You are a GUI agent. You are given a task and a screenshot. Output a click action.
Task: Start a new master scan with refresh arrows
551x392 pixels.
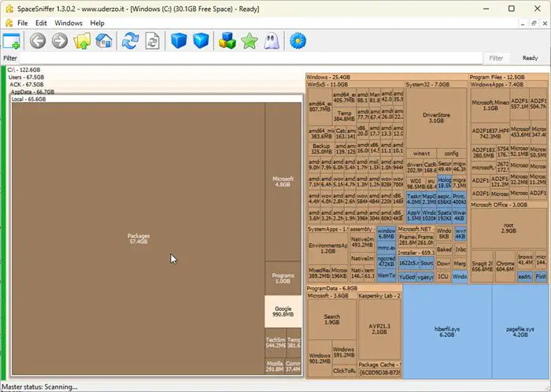tap(131, 41)
